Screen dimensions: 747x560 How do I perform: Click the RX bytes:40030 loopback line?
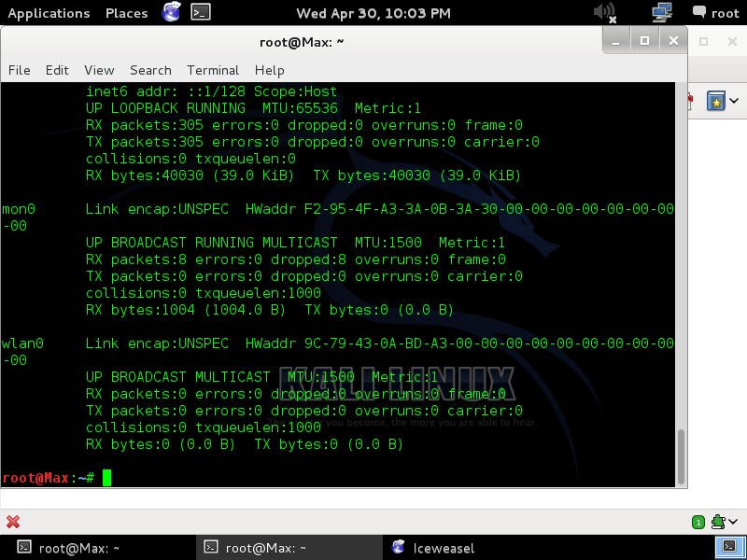[x=303, y=175]
